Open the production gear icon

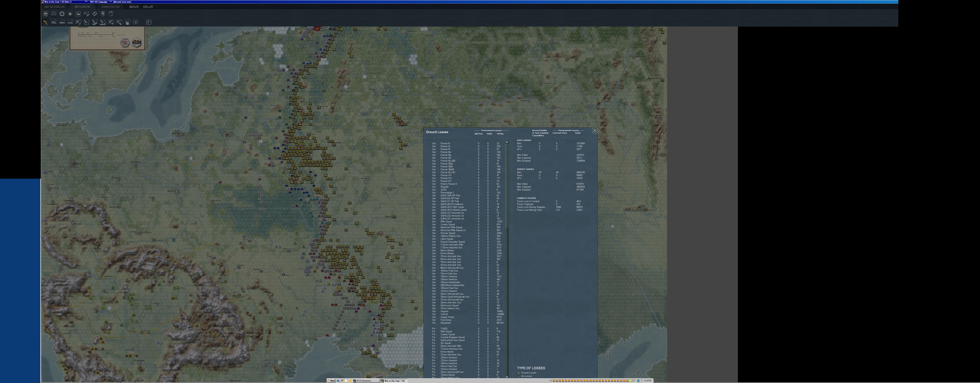click(62, 14)
